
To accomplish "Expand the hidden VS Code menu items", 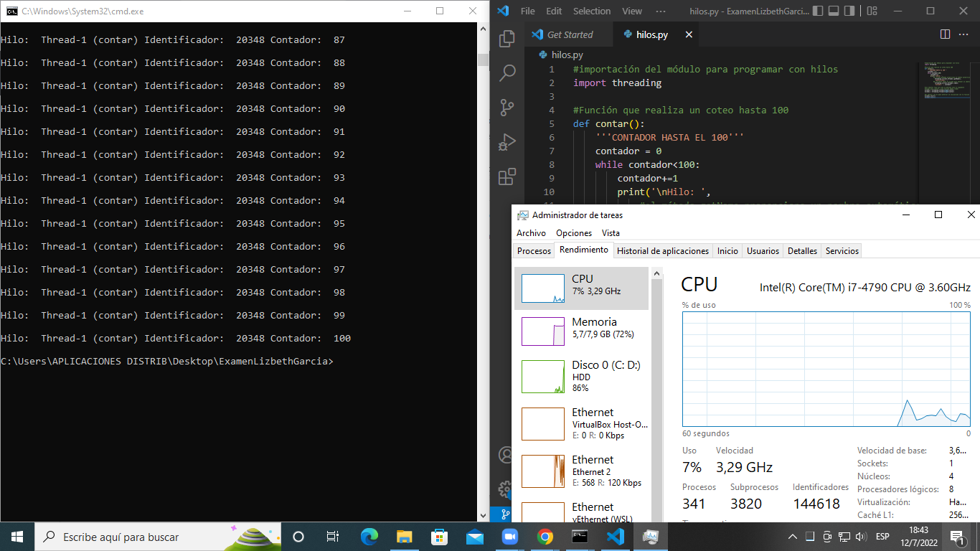I will pyautogui.click(x=661, y=11).
